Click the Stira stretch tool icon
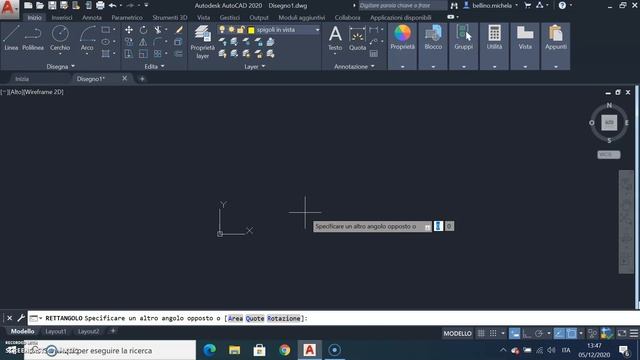 point(129,53)
